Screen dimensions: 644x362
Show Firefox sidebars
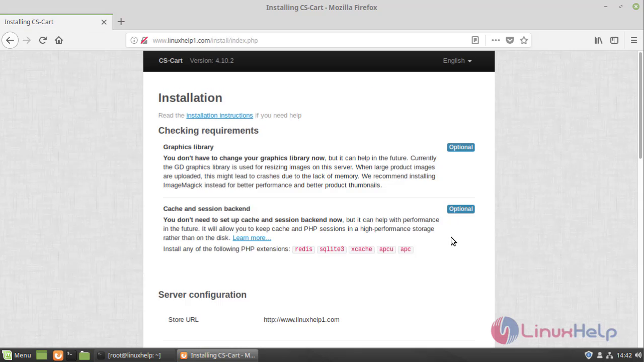[614, 40]
